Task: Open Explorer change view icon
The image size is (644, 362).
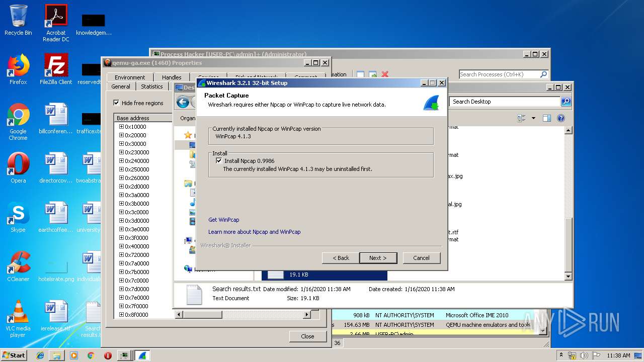Action: click(x=521, y=118)
